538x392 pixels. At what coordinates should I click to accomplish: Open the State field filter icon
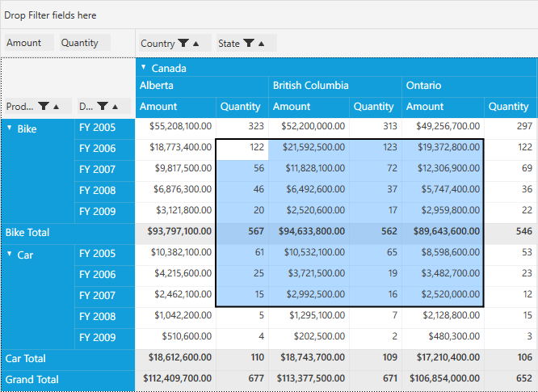click(249, 44)
